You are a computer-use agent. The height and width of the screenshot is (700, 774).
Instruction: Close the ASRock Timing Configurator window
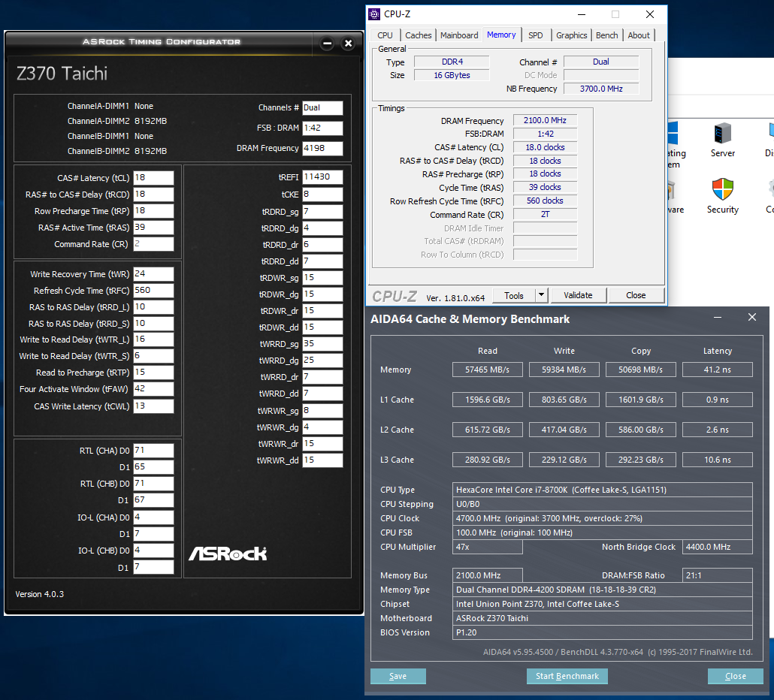pyautogui.click(x=348, y=44)
